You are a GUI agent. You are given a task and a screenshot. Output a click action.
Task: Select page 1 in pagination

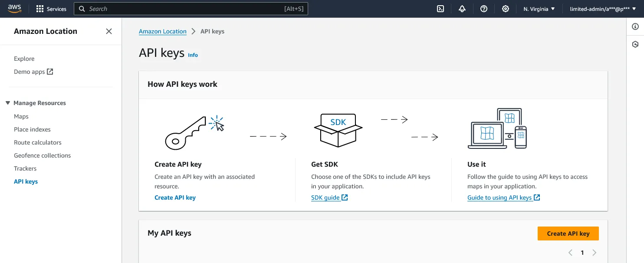pos(582,253)
